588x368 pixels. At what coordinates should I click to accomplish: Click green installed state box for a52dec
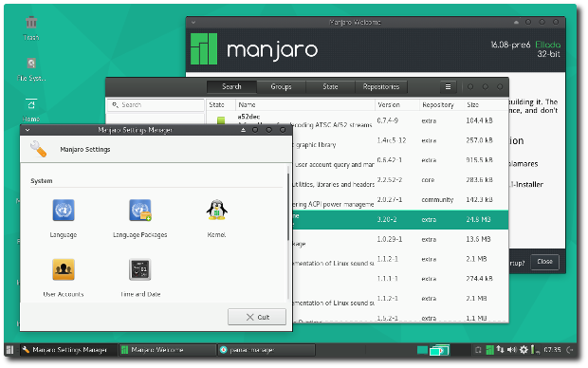(x=221, y=120)
